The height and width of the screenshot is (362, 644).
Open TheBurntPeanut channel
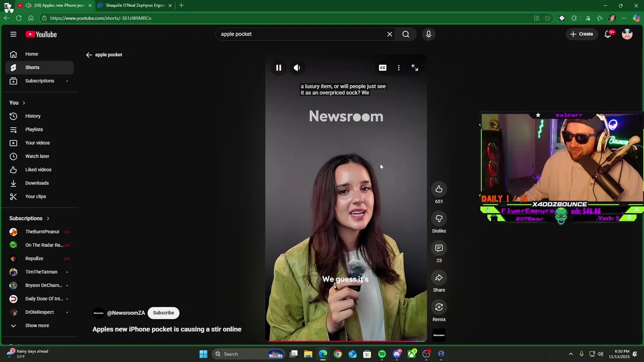click(39, 232)
